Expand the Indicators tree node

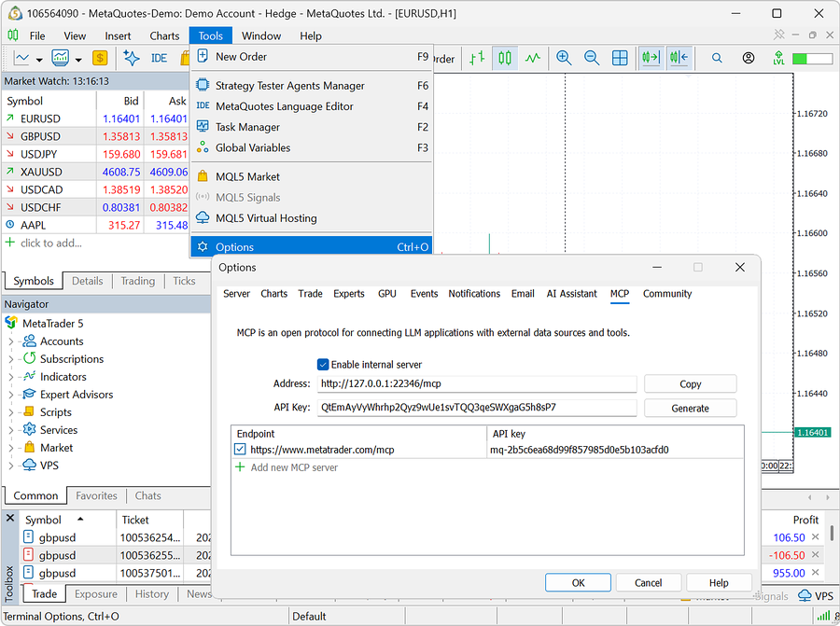[x=10, y=377]
